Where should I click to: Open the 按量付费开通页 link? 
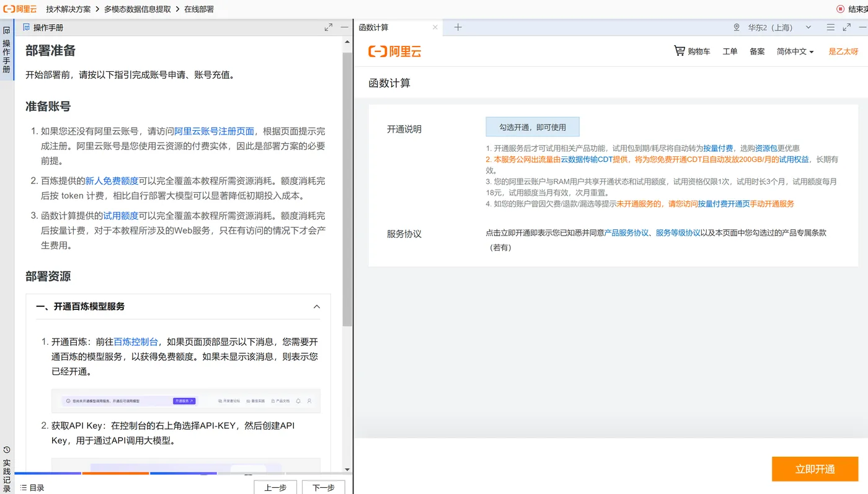(x=724, y=204)
